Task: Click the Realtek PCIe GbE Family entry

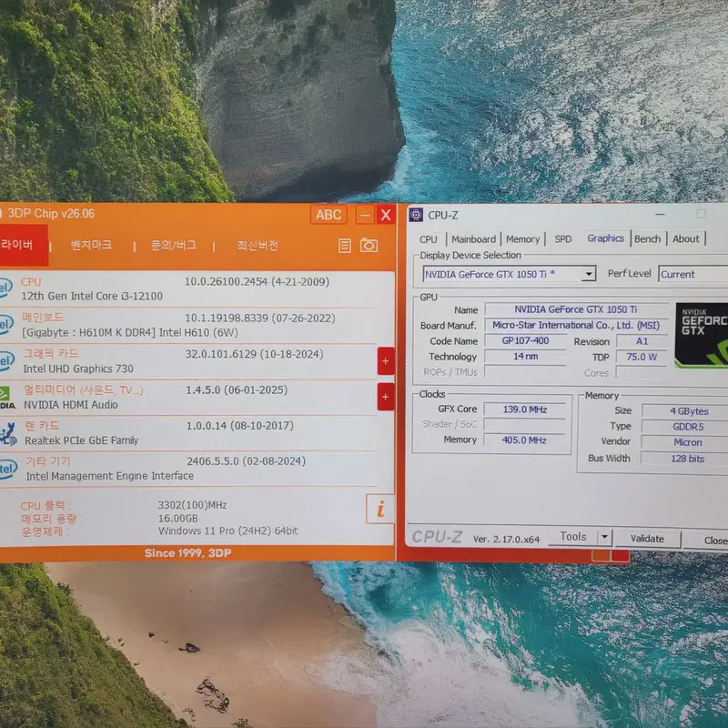Action: pyautogui.click(x=81, y=440)
